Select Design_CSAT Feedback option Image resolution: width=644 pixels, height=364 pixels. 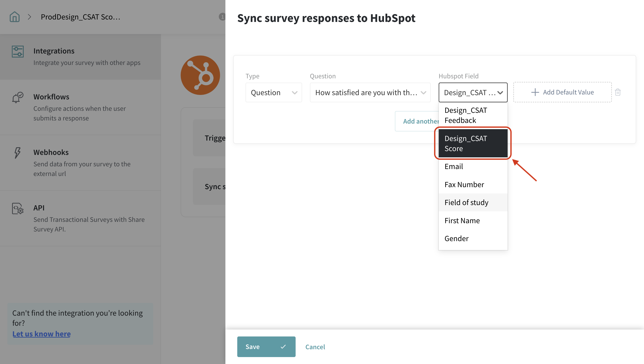pos(473,116)
